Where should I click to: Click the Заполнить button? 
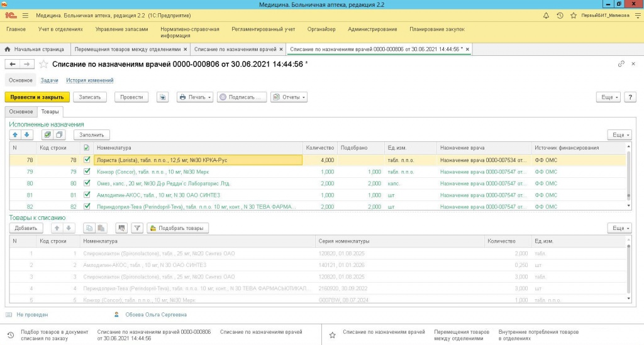point(92,134)
